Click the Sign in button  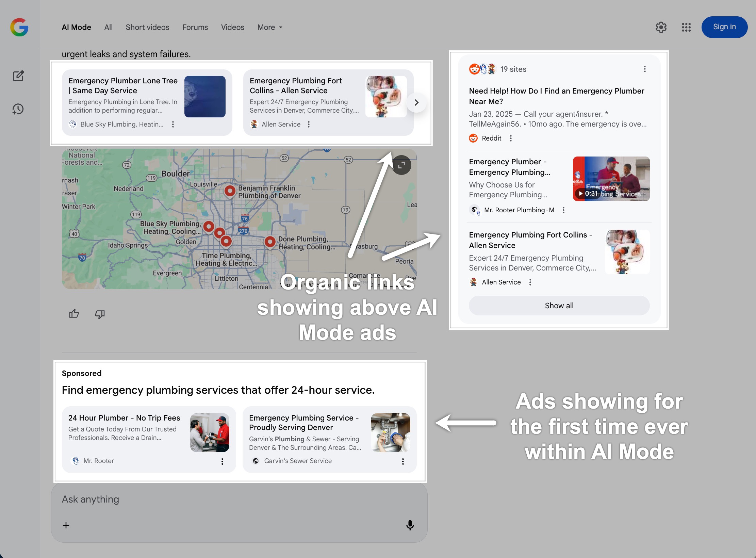(724, 27)
